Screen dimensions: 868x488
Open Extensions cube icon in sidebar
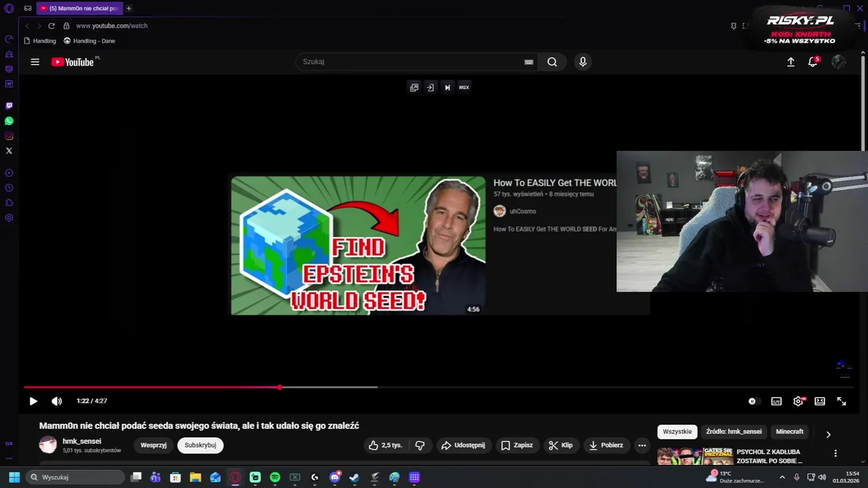pyautogui.click(x=9, y=203)
